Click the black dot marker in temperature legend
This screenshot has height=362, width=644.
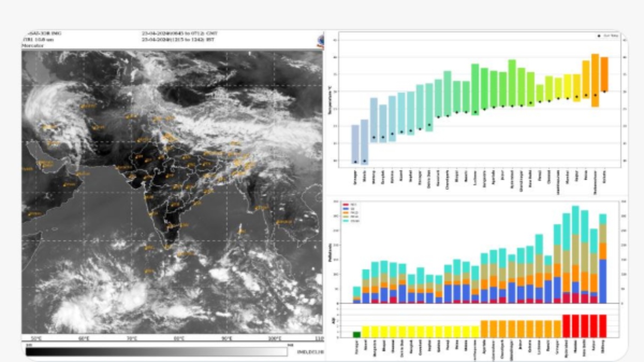pyautogui.click(x=599, y=35)
